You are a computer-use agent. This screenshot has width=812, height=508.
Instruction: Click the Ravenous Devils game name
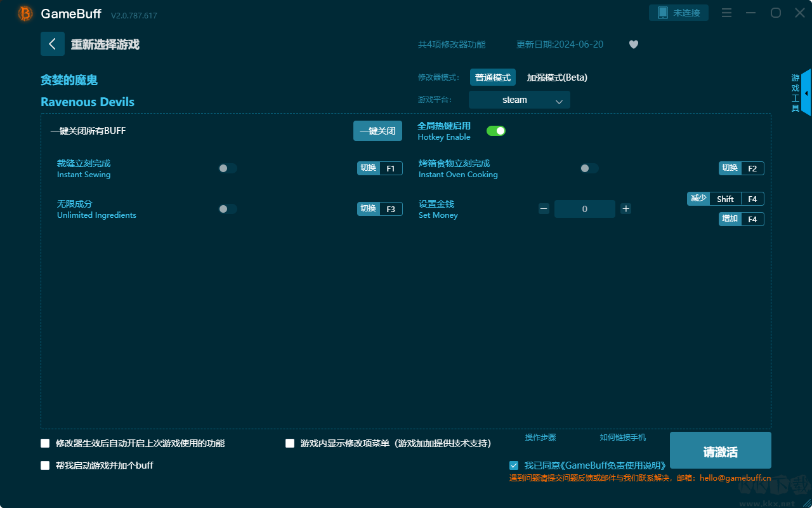click(88, 102)
